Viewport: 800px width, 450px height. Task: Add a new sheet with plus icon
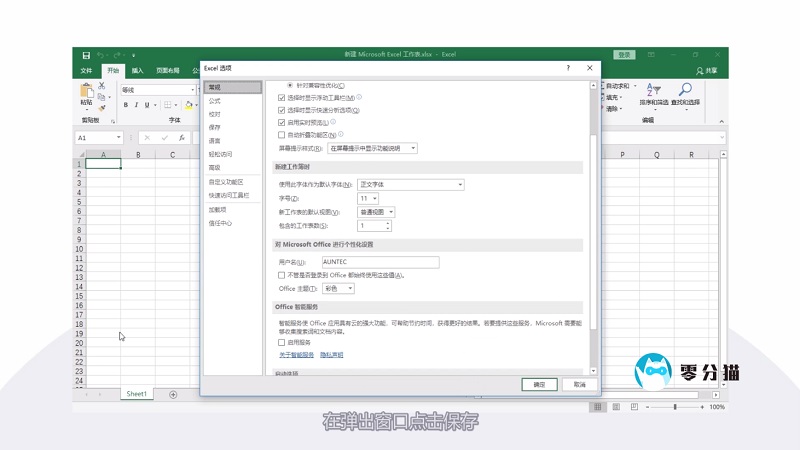point(173,394)
